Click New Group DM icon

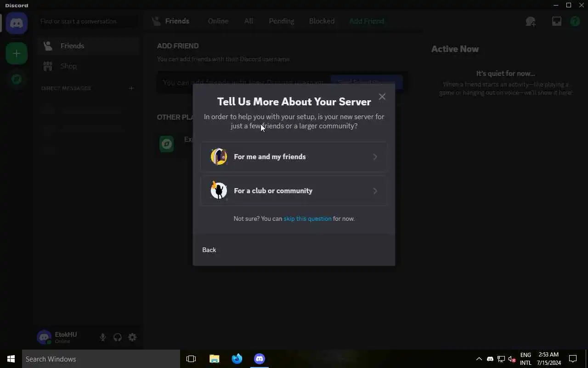point(531,22)
